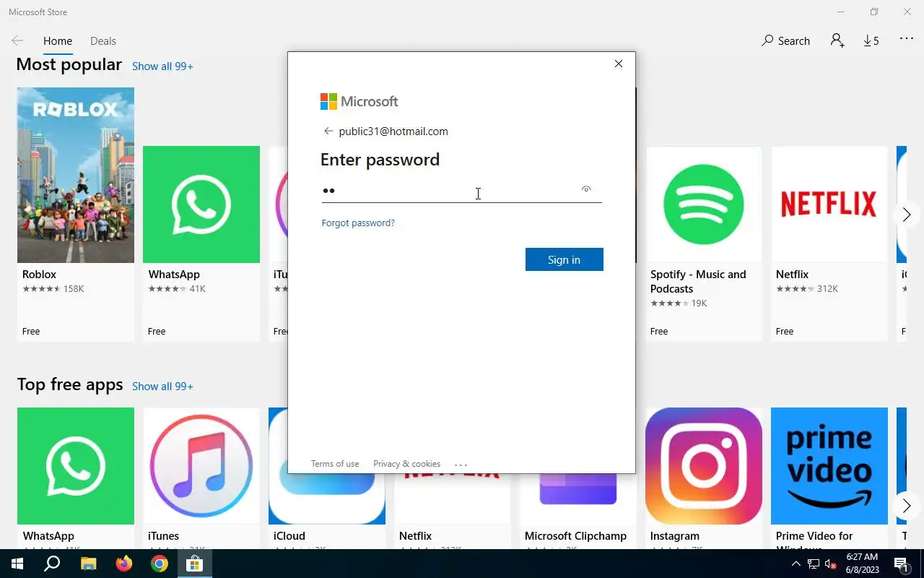924x578 pixels.
Task: Open Netflix tile in Most popular
Action: (x=829, y=243)
